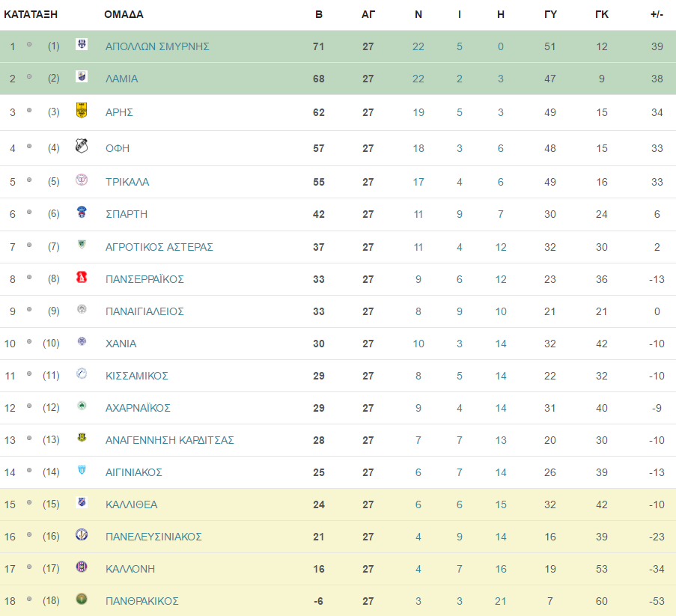The height and width of the screenshot is (616, 676).
Task: Click ΑΠΟΛΛΩΝ ΣΜΥΡΝΗΣ wins value 22
Action: point(418,46)
